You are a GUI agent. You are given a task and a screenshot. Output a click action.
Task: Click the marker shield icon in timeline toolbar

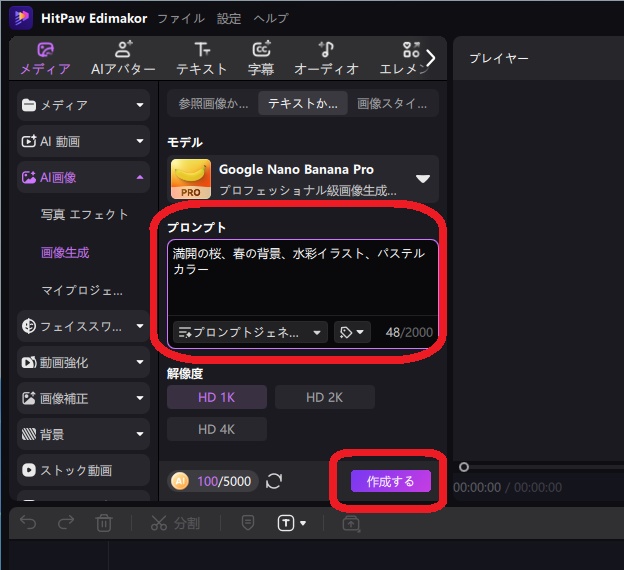coord(248,523)
